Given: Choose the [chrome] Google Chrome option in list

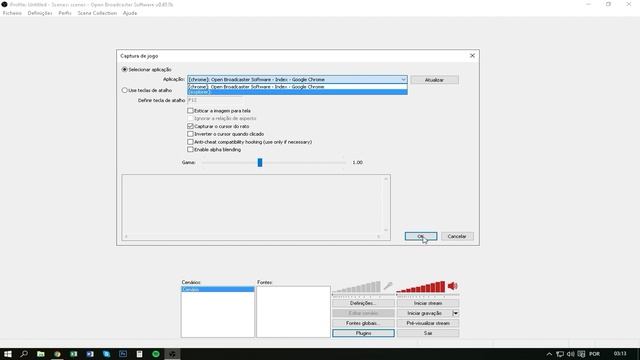Looking at the screenshot, I should point(297,87).
